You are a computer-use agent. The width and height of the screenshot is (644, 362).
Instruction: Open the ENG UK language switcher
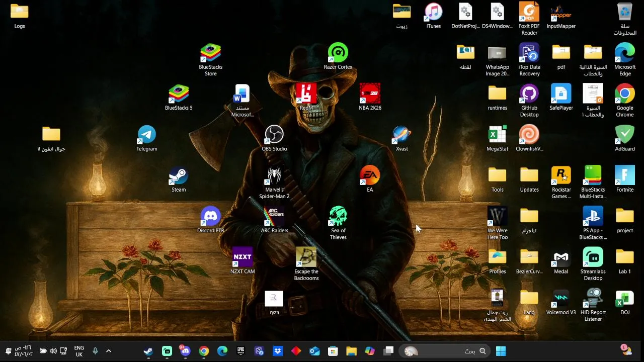(79, 351)
